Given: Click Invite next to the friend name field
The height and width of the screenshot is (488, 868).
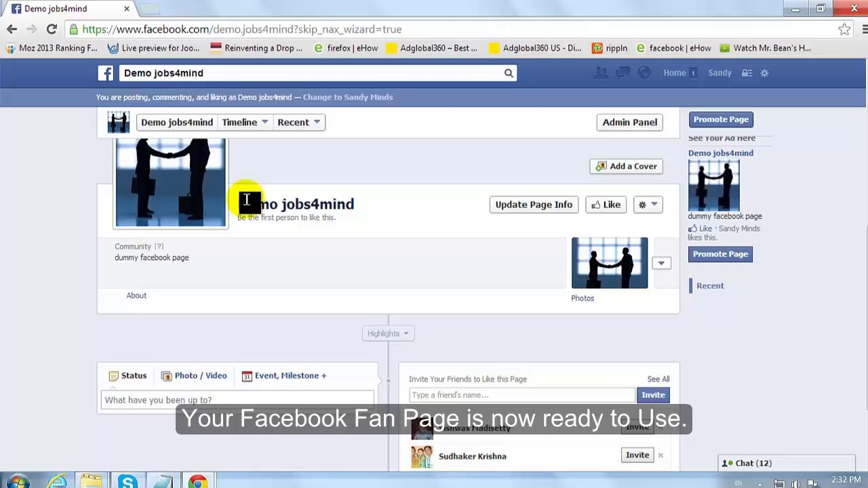Looking at the screenshot, I should coord(653,395).
